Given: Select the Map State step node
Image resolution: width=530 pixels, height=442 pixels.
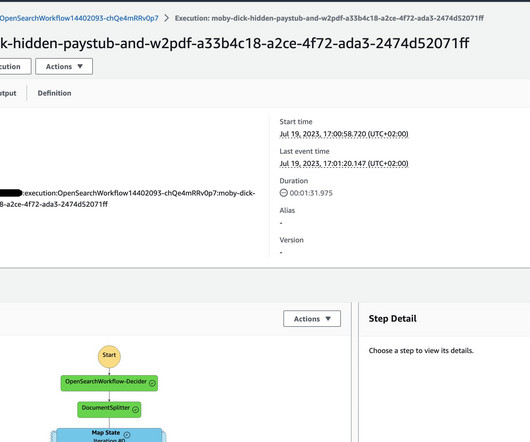Looking at the screenshot, I should [x=109, y=435].
